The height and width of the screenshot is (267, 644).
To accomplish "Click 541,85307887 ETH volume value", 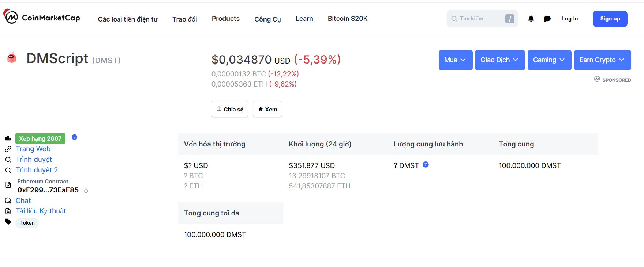I will pyautogui.click(x=320, y=186).
